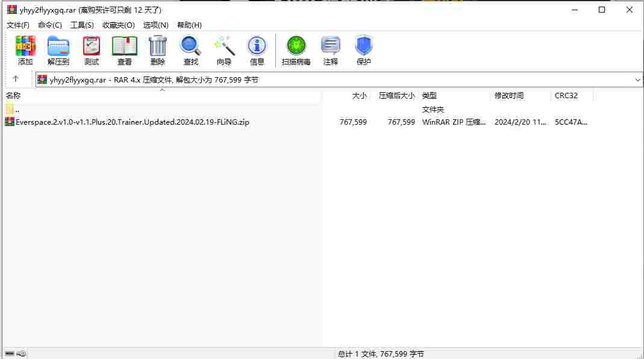Click the WinRAR icon in title bar
The height and width of the screenshot is (359, 644).
(x=12, y=10)
